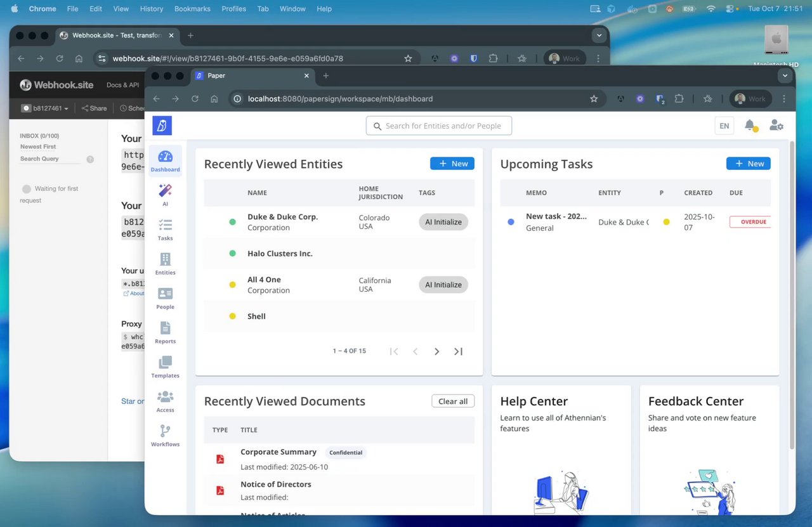
Task: Click the Search for Entities and/or People field
Action: coord(439,126)
